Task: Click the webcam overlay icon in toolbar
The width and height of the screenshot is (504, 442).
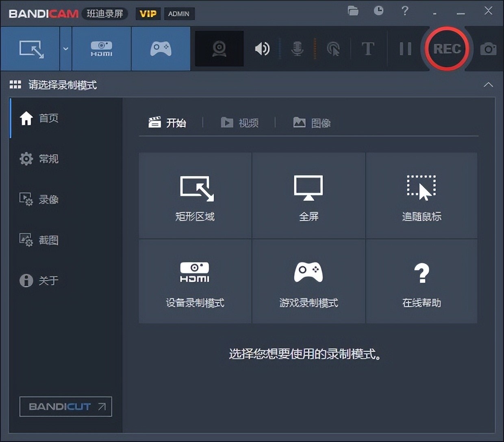Action: (x=219, y=48)
